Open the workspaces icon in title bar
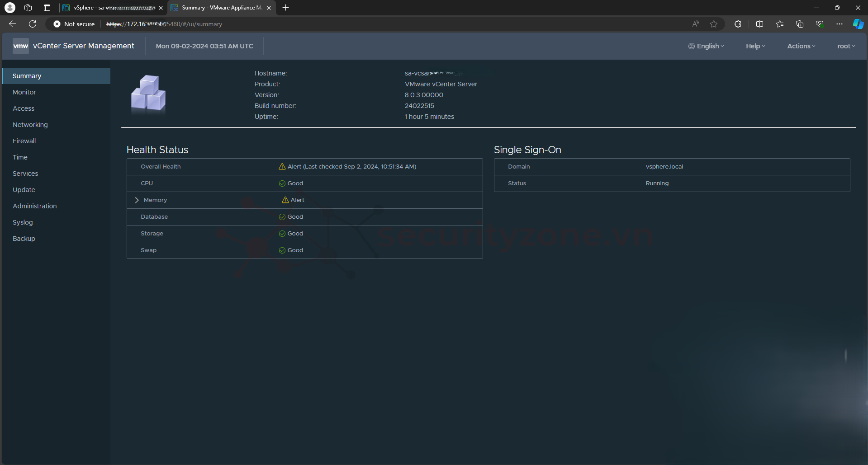868x465 pixels. (x=28, y=8)
